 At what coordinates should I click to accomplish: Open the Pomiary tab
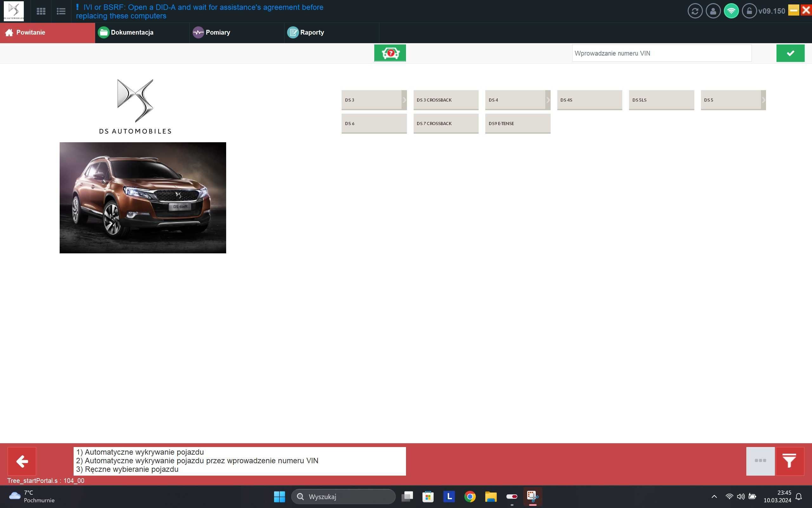(x=237, y=33)
